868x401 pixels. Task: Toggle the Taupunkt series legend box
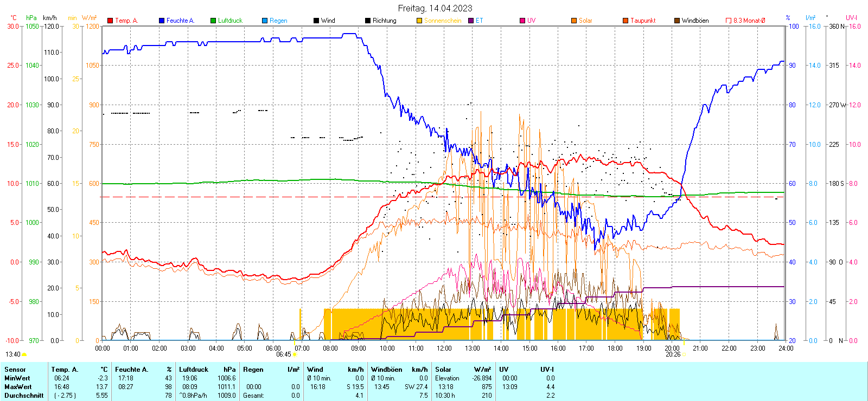[x=626, y=21]
